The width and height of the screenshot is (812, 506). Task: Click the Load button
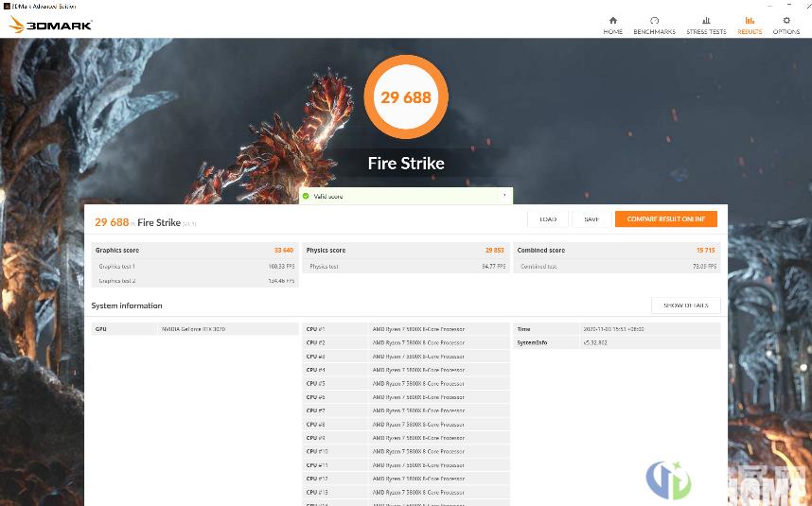pyautogui.click(x=548, y=219)
